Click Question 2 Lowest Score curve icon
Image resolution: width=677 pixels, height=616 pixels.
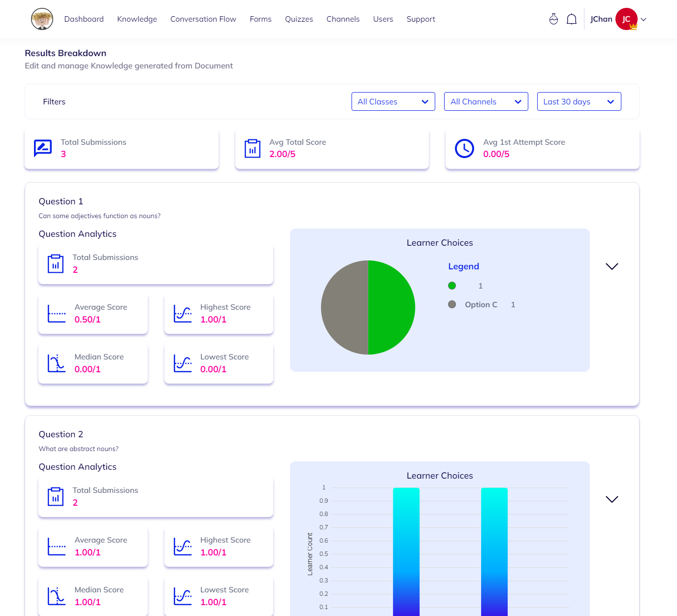click(x=183, y=596)
